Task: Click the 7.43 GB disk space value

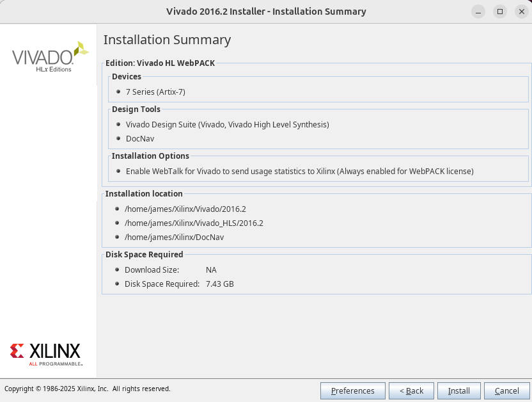Action: 219,284
